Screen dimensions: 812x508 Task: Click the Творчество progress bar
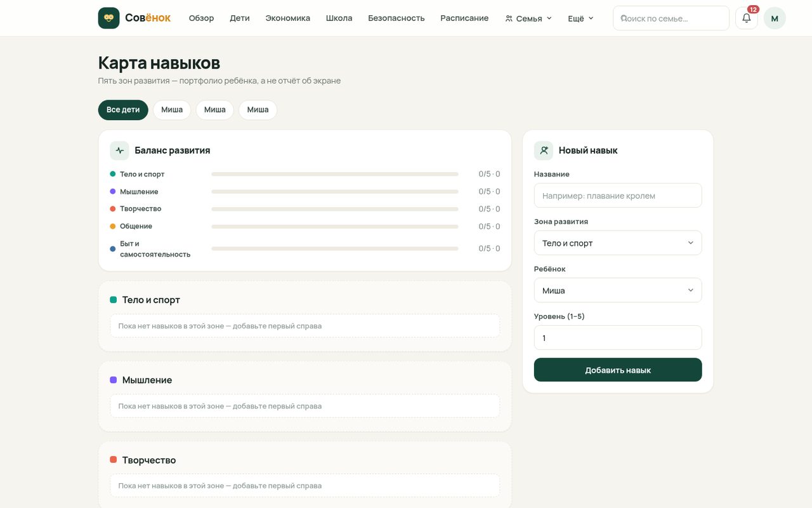click(x=335, y=209)
